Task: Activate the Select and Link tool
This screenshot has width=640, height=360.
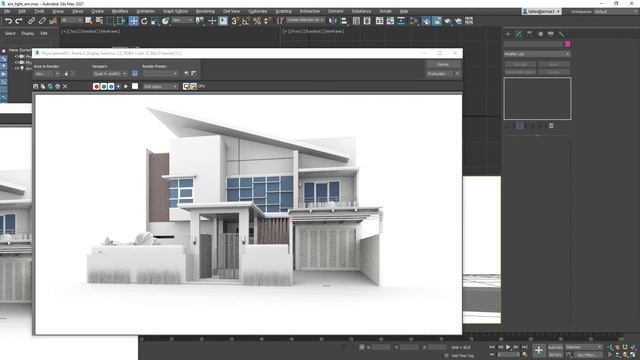Action: 31,21
